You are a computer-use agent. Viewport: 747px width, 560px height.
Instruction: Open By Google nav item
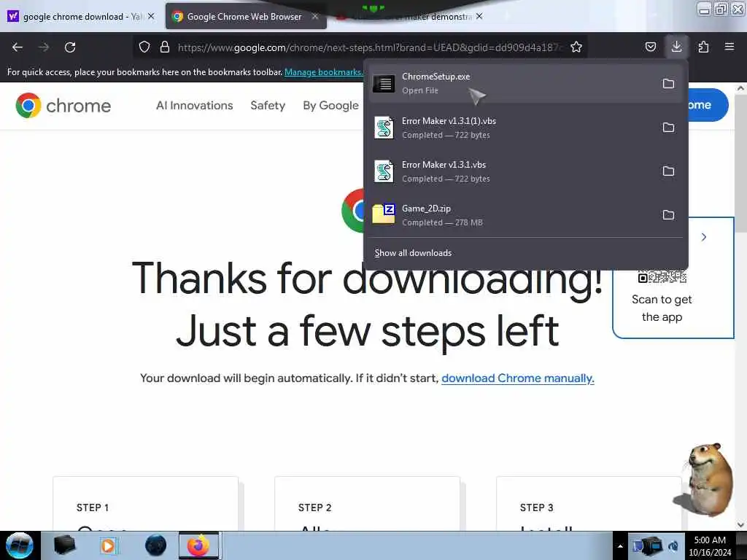(x=330, y=105)
